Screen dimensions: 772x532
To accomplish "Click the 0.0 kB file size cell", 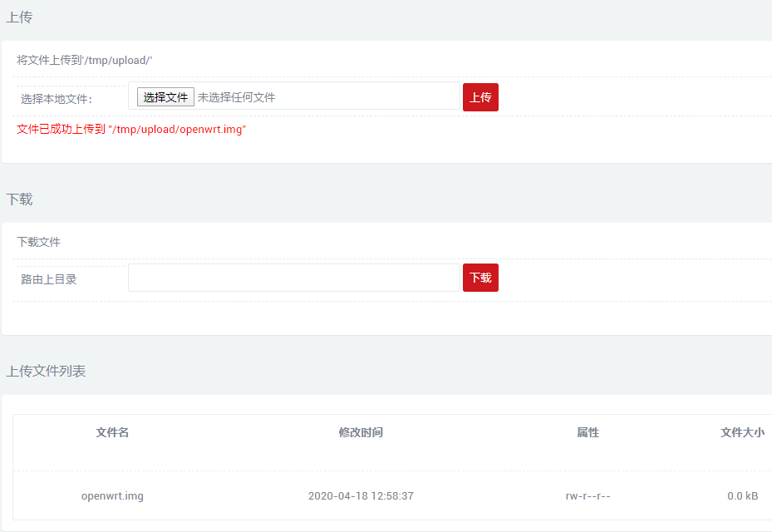I will [x=742, y=496].
